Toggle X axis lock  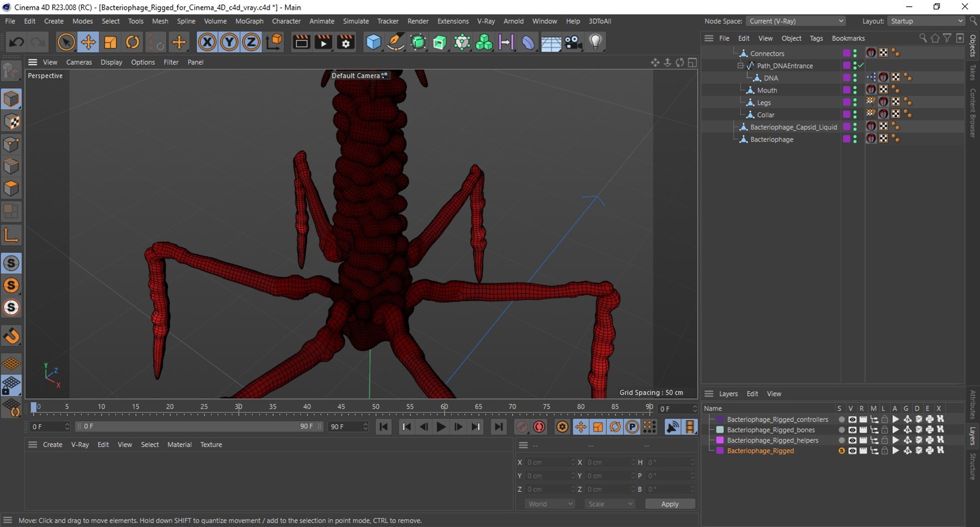pyautogui.click(x=207, y=42)
